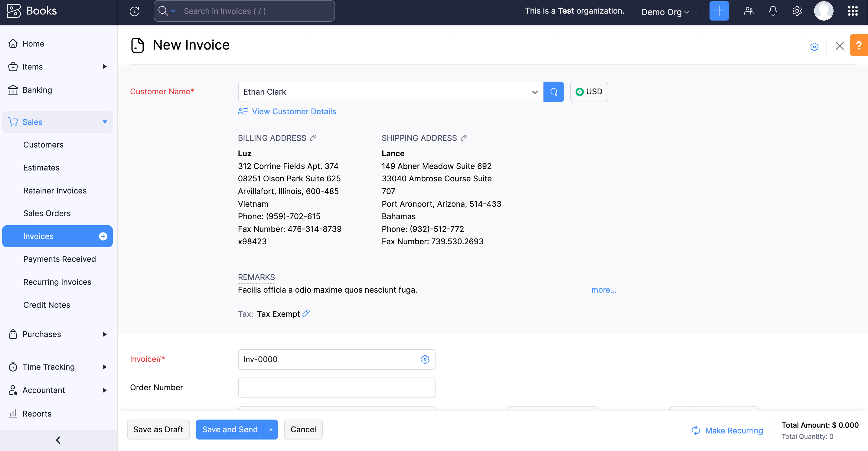
Task: Open recent activity via the clock icon
Action: (x=134, y=11)
